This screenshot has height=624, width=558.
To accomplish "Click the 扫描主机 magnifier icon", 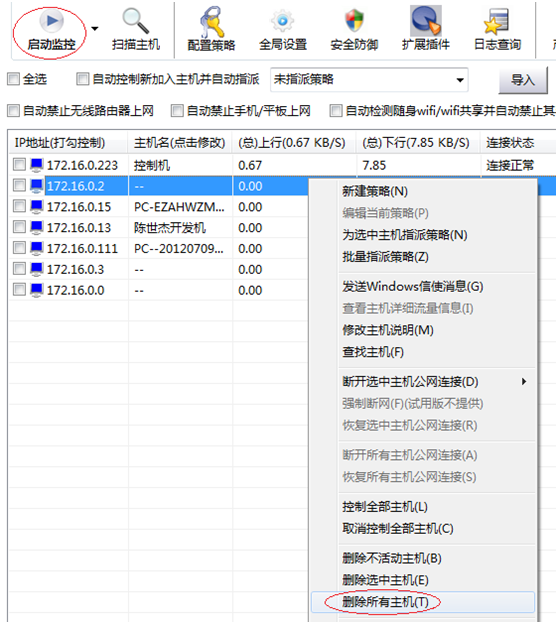I will click(135, 21).
